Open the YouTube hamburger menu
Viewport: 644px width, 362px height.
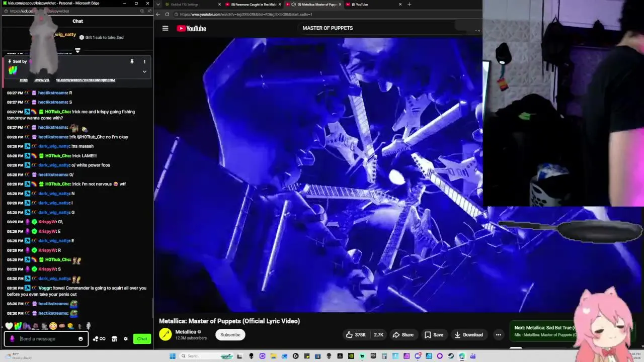point(165,28)
